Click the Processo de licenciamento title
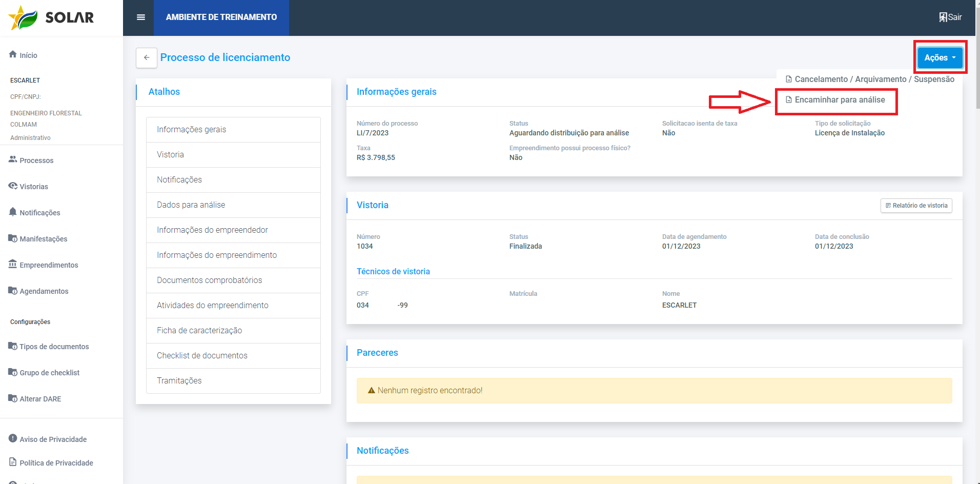 (225, 57)
